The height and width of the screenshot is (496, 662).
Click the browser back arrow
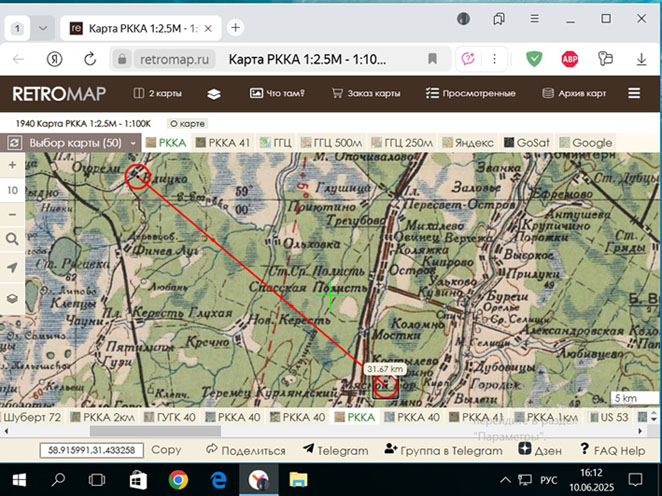(19, 60)
